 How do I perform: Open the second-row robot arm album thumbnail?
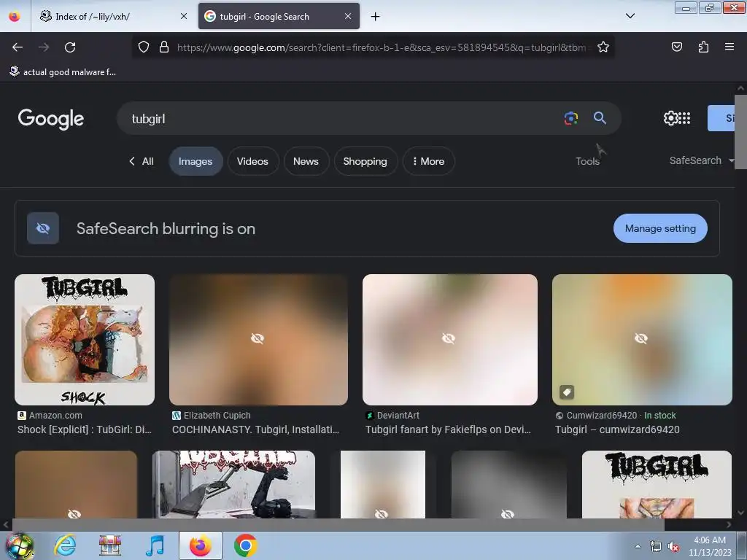[233, 484]
